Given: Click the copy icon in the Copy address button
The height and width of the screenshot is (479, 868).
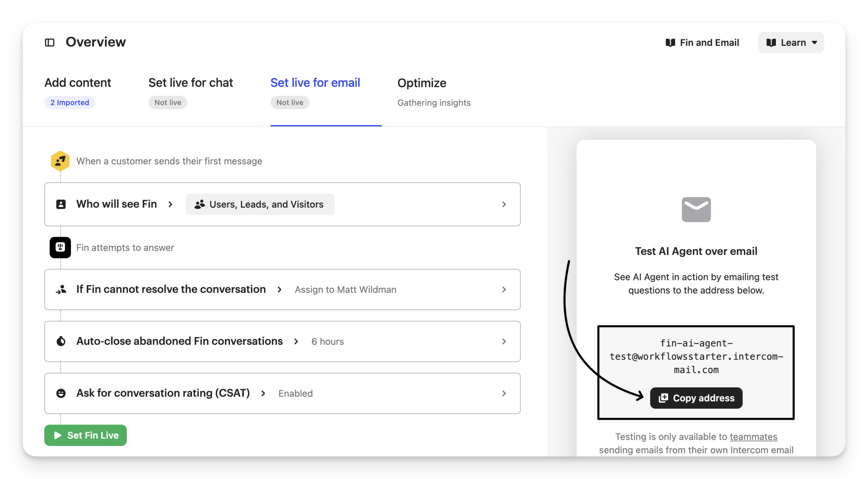Looking at the screenshot, I should tap(663, 398).
